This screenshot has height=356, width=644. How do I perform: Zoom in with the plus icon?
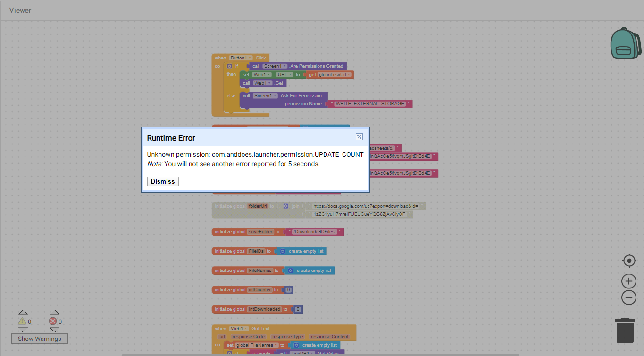(x=629, y=281)
